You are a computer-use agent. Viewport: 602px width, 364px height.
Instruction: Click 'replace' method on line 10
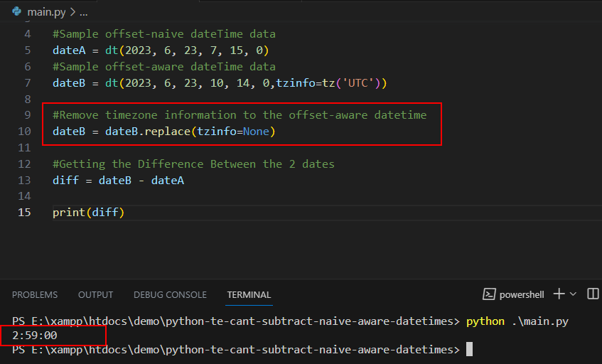point(168,132)
